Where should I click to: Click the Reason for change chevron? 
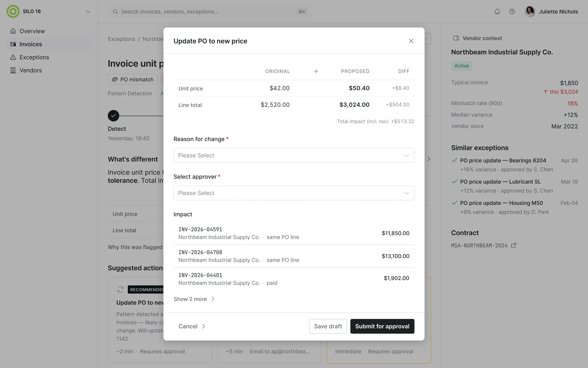406,156
